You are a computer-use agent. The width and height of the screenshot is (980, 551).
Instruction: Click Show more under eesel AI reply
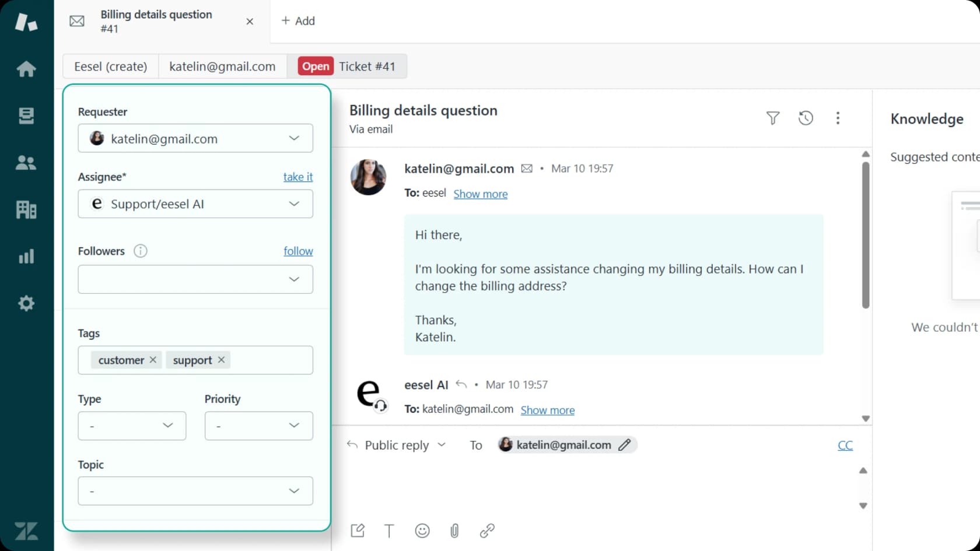click(x=548, y=410)
